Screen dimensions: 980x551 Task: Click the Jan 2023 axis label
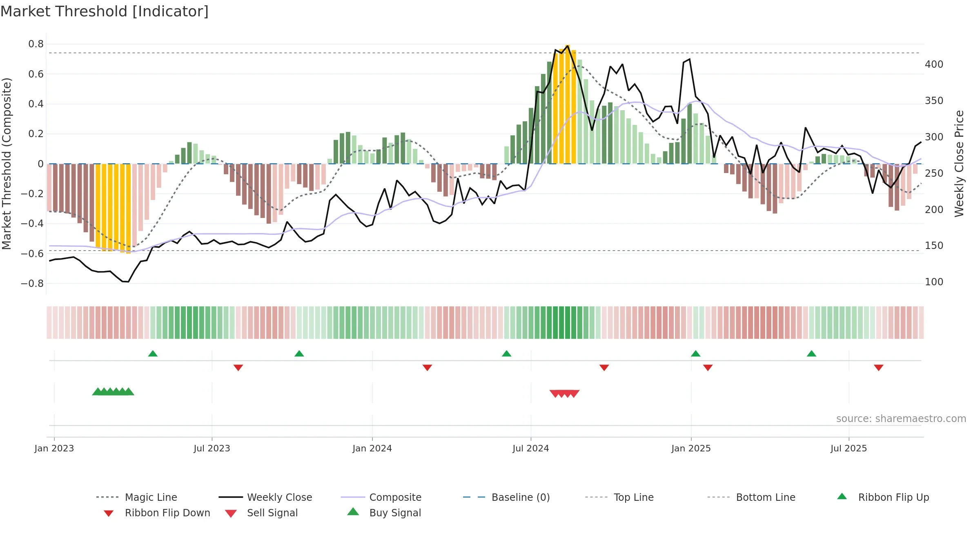pyautogui.click(x=54, y=448)
